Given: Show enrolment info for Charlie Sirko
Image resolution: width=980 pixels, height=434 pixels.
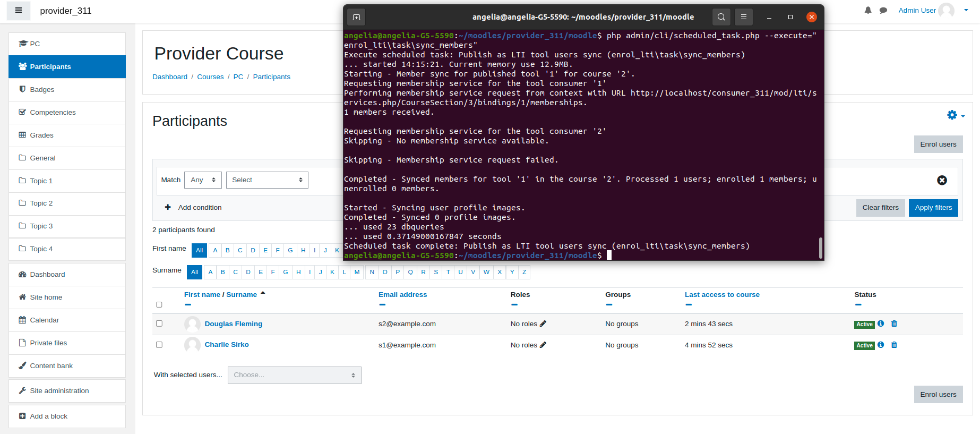Looking at the screenshot, I should [x=881, y=345].
